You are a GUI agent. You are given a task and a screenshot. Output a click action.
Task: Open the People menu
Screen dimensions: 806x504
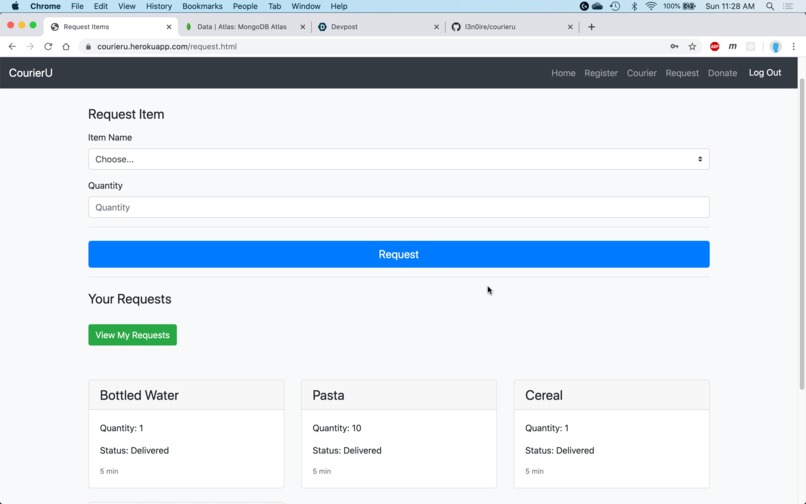click(245, 6)
